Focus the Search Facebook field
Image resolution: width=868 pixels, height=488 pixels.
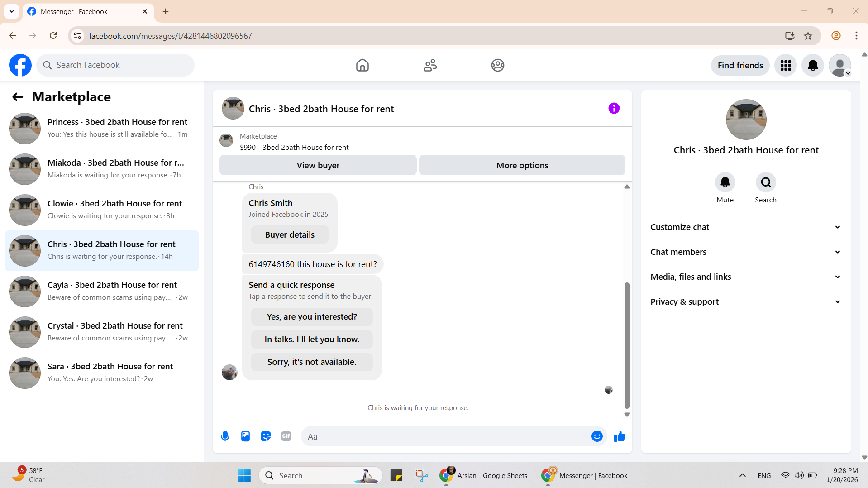[x=115, y=65]
